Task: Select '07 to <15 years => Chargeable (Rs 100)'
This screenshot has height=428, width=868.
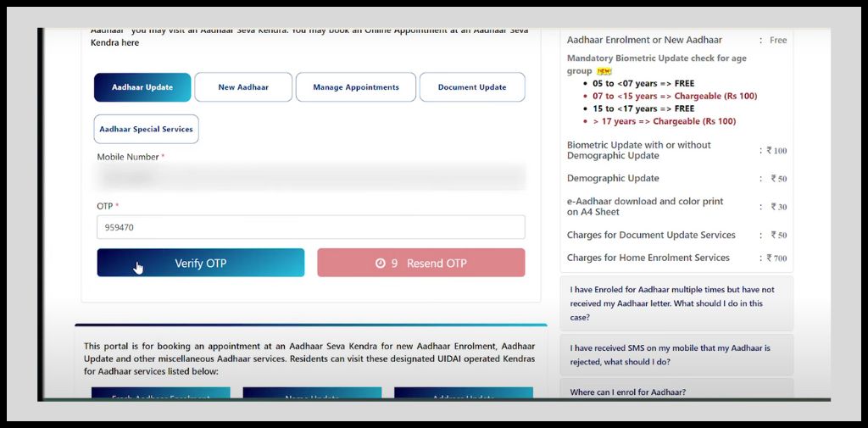Action: coord(675,97)
